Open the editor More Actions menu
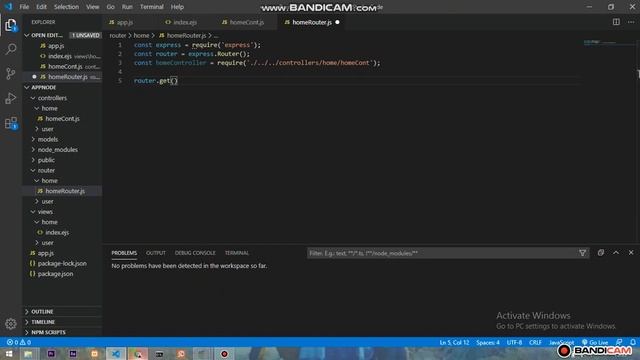 point(631,22)
